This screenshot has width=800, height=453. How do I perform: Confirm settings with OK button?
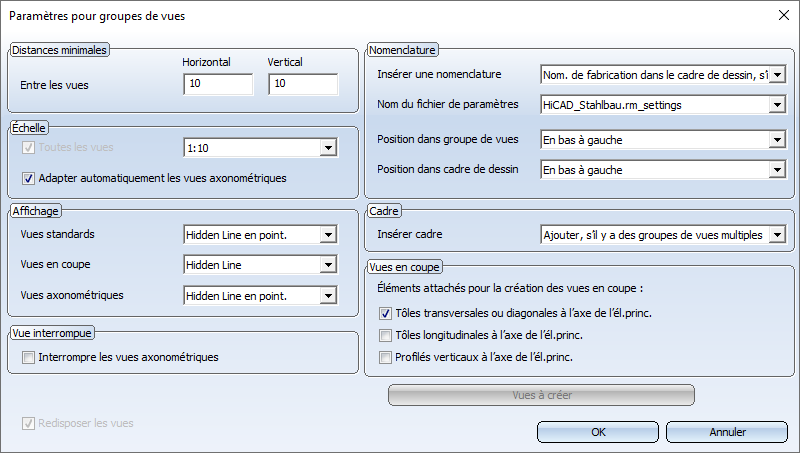pos(598,432)
